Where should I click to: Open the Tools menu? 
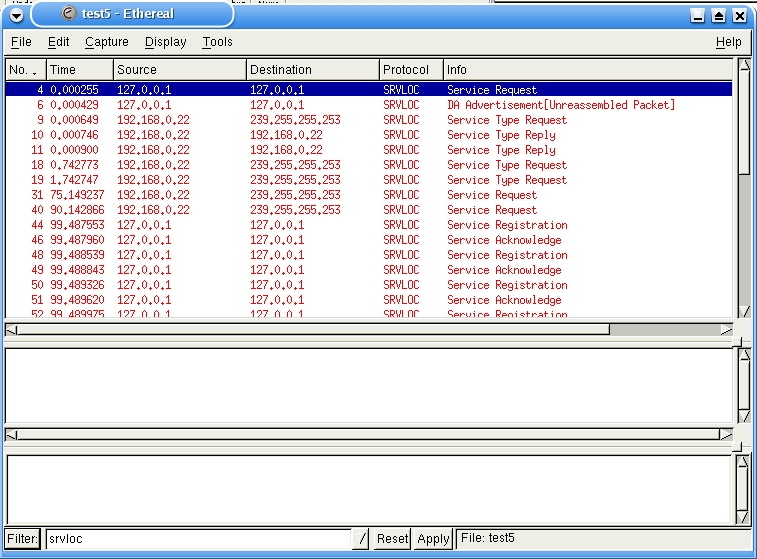[217, 42]
